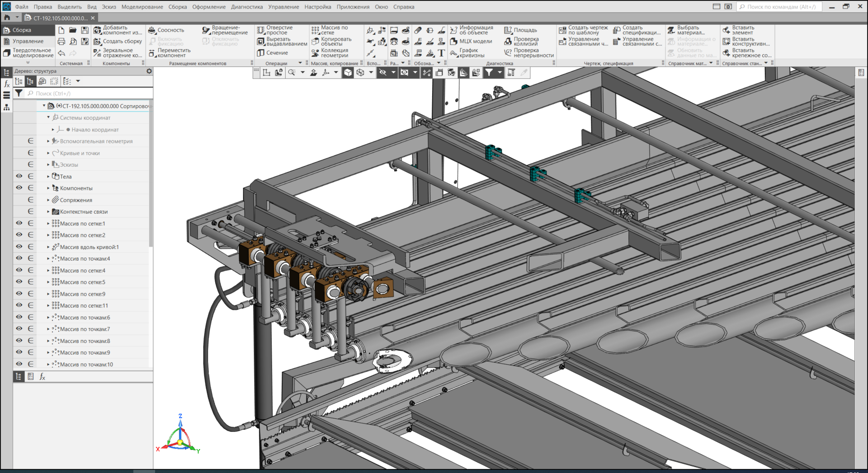Toggle visibility of Массив вдоль кривой:1
This screenshot has width=868, height=473.
(x=19, y=247)
